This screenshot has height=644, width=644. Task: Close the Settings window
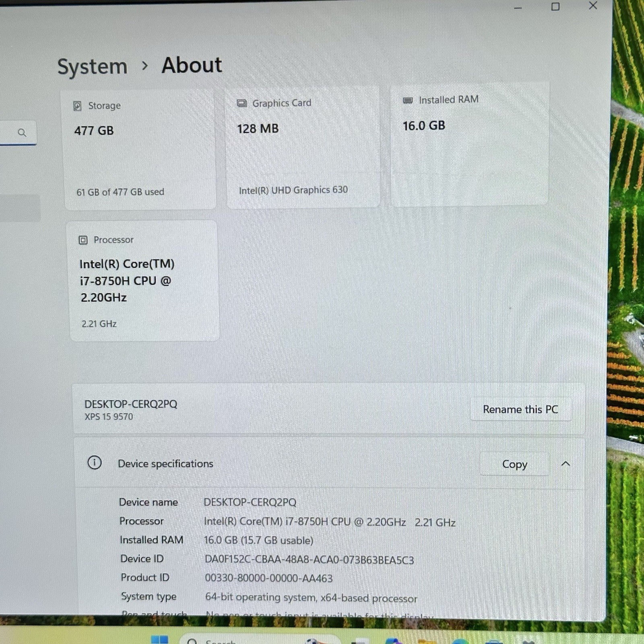click(x=593, y=5)
